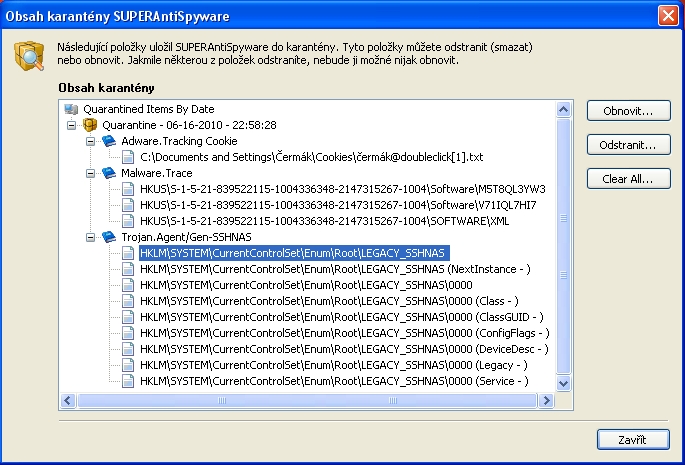This screenshot has height=465, width=685.
Task: Click the document icon for SOFTWARE\XML entry
Action: (x=128, y=221)
